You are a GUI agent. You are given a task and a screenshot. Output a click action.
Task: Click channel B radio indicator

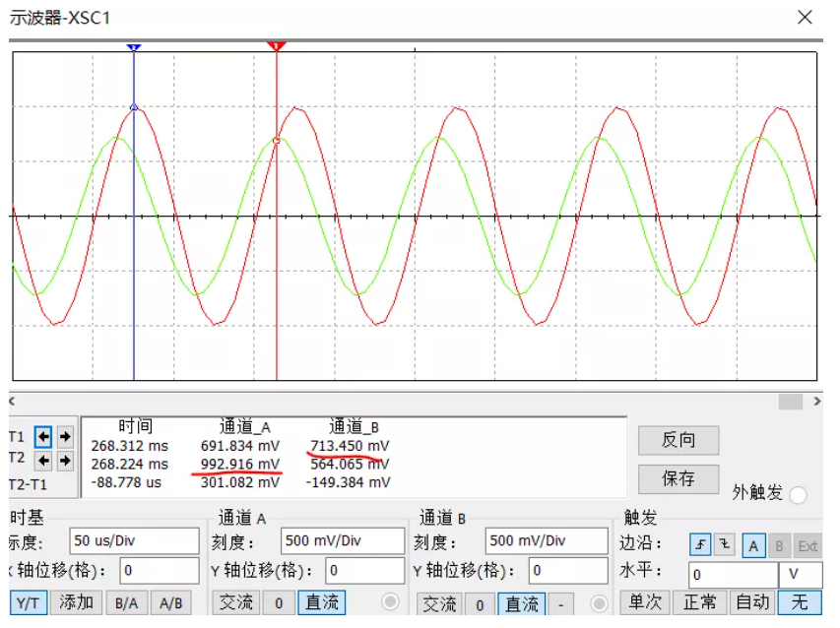click(599, 603)
